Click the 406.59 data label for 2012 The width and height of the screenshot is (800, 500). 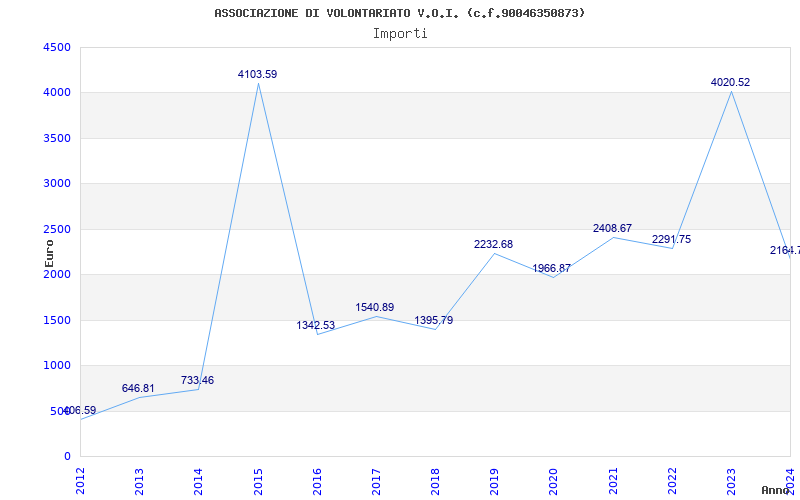pyautogui.click(x=80, y=411)
